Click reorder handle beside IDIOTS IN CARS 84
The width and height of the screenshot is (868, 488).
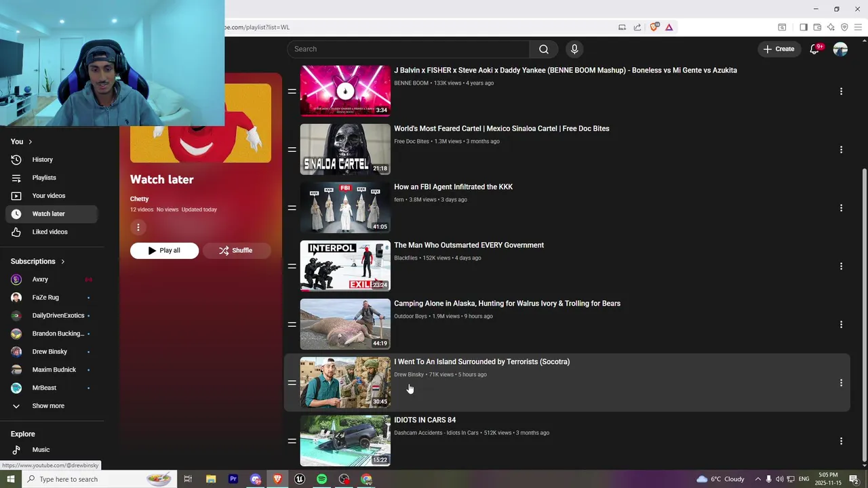292,441
